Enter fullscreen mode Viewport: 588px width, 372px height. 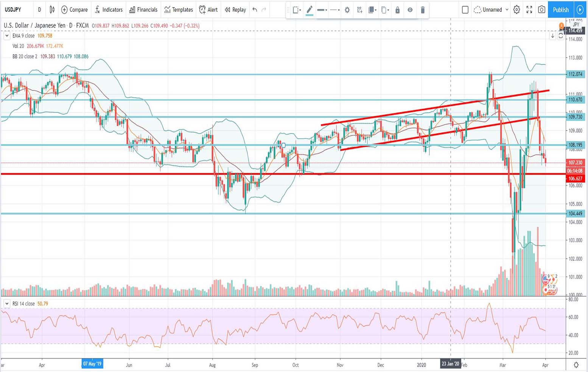click(x=529, y=10)
